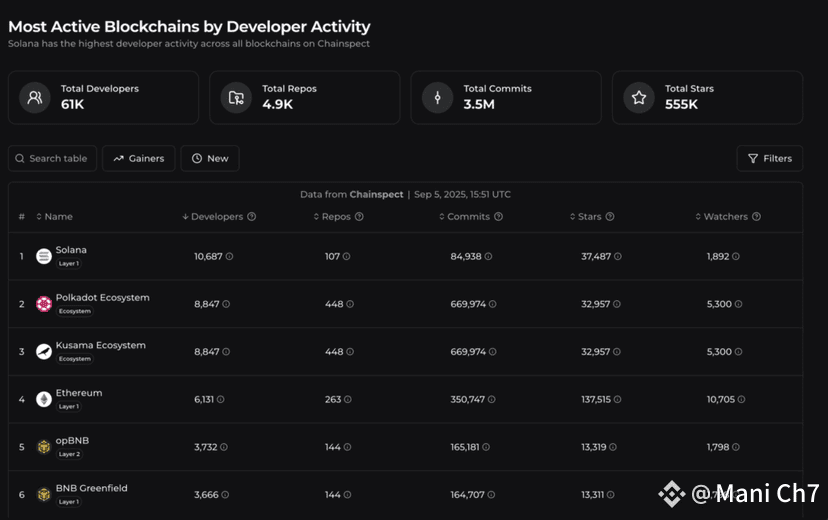Click the Total Commits commit icon

(437, 98)
